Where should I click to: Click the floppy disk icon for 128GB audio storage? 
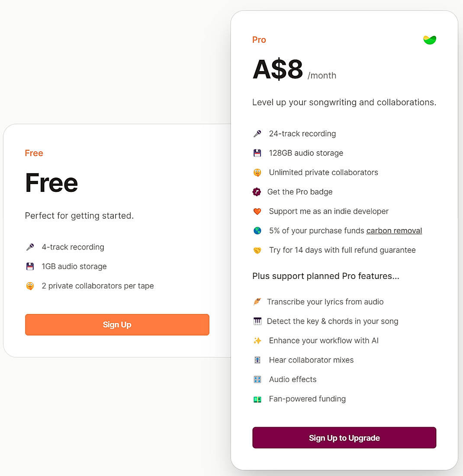pos(258,153)
